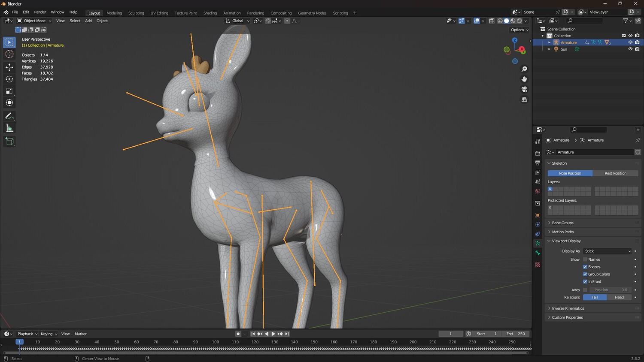
Task: Click the Rest Position button
Action: pos(615,173)
